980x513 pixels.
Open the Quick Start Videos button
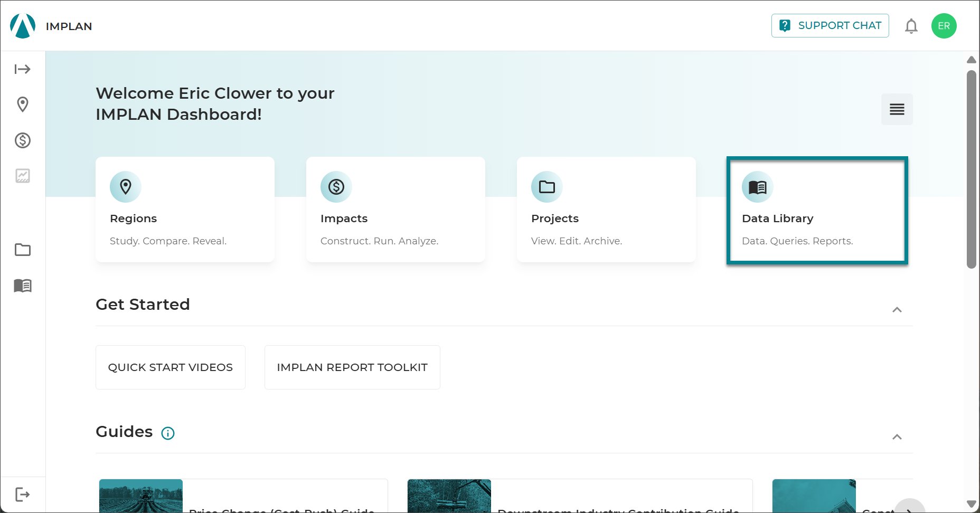171,367
